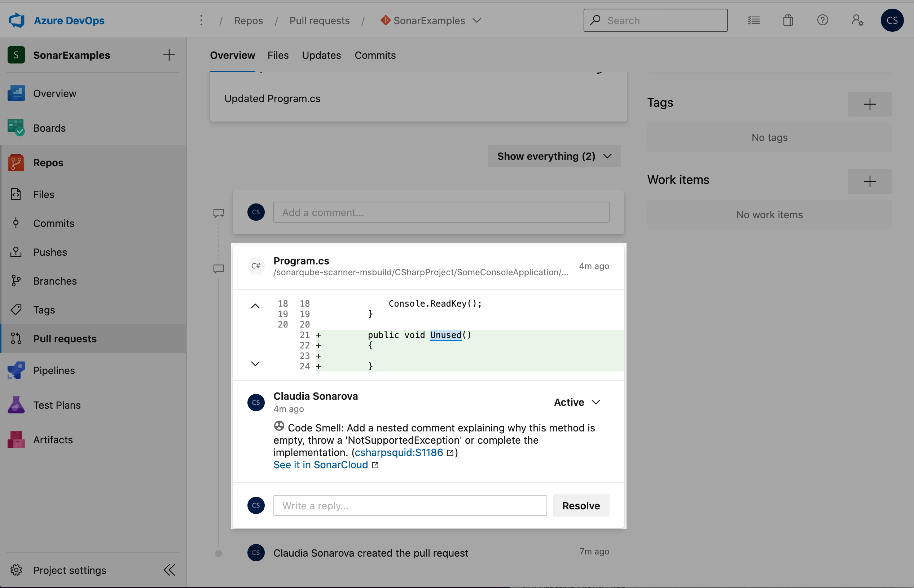This screenshot has height=588, width=914.
Task: Click the Tags icon in sidebar
Action: (x=17, y=310)
